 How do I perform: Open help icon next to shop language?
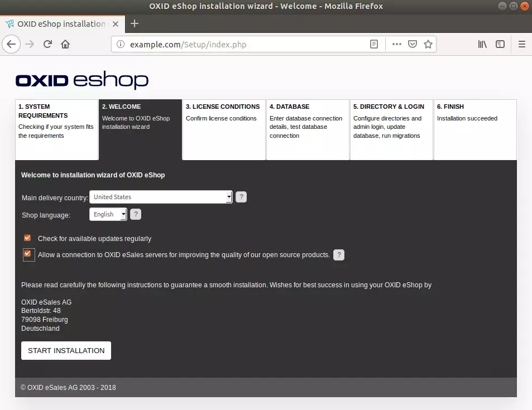click(136, 214)
